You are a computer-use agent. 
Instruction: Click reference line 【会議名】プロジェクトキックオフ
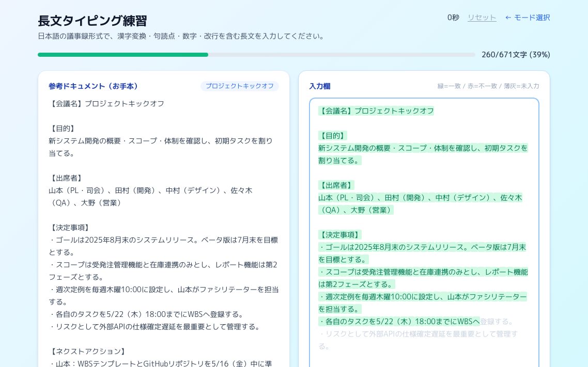tap(106, 104)
